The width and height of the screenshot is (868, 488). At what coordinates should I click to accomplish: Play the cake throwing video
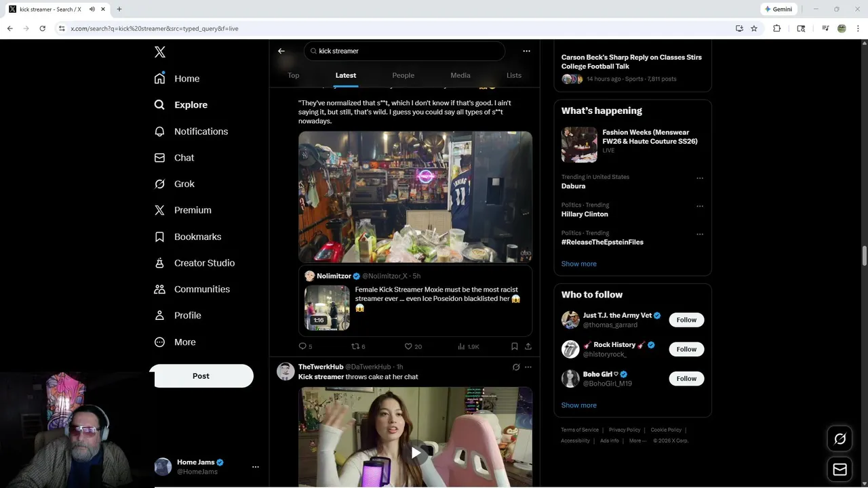click(416, 453)
